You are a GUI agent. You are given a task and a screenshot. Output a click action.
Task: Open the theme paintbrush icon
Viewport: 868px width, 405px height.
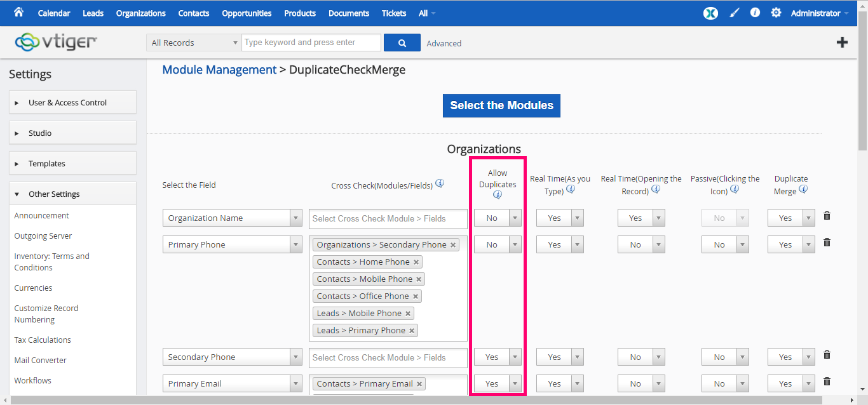click(735, 13)
